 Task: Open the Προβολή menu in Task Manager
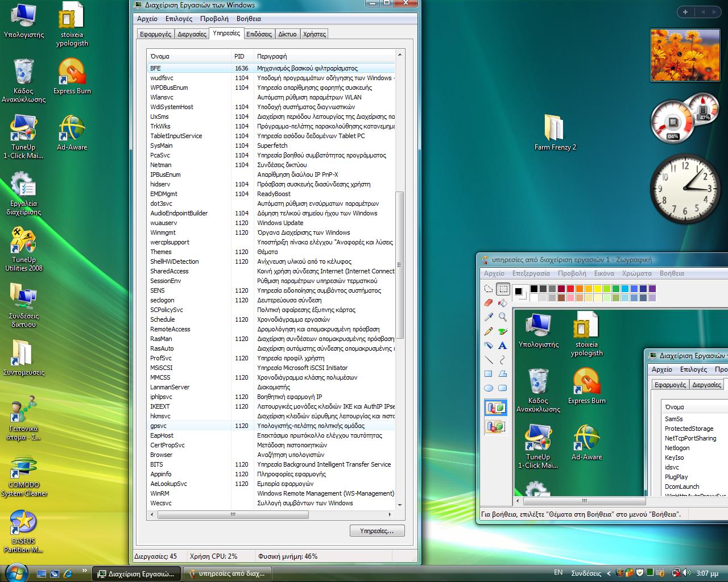214,19
